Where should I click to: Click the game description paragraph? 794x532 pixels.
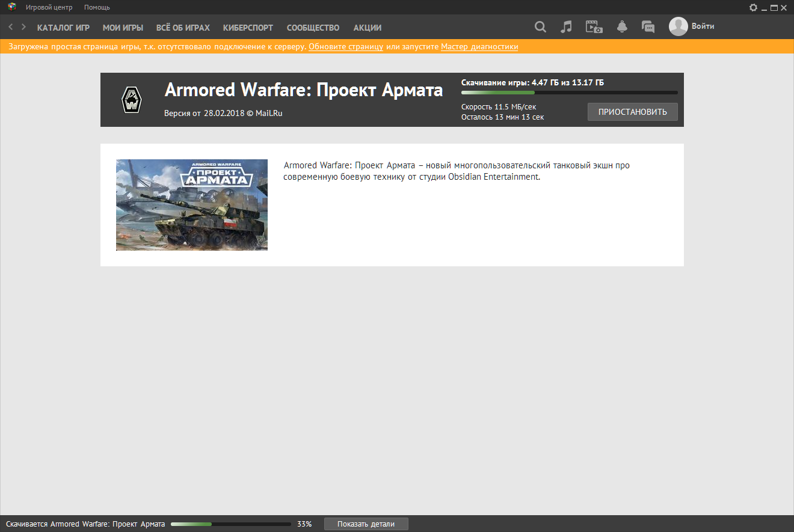(457, 171)
